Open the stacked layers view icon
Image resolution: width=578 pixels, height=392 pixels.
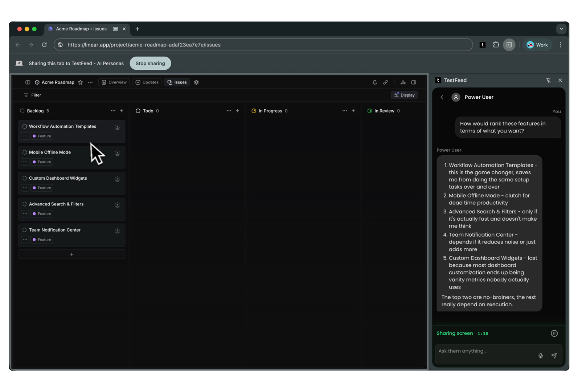tap(196, 82)
